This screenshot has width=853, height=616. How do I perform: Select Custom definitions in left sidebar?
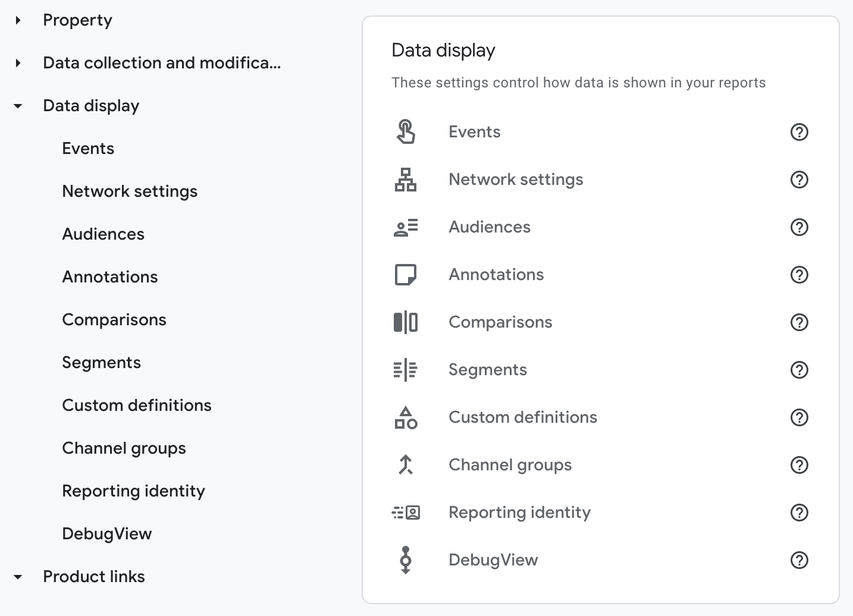[137, 406]
